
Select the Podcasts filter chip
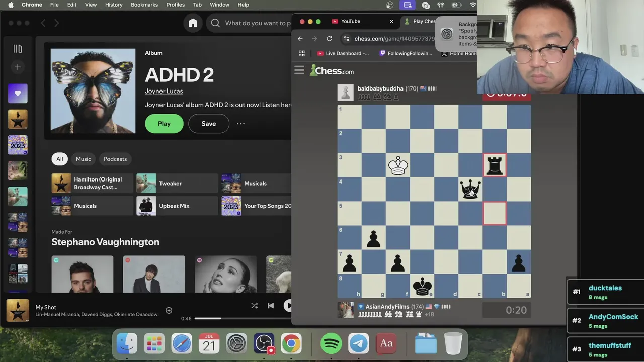(115, 159)
